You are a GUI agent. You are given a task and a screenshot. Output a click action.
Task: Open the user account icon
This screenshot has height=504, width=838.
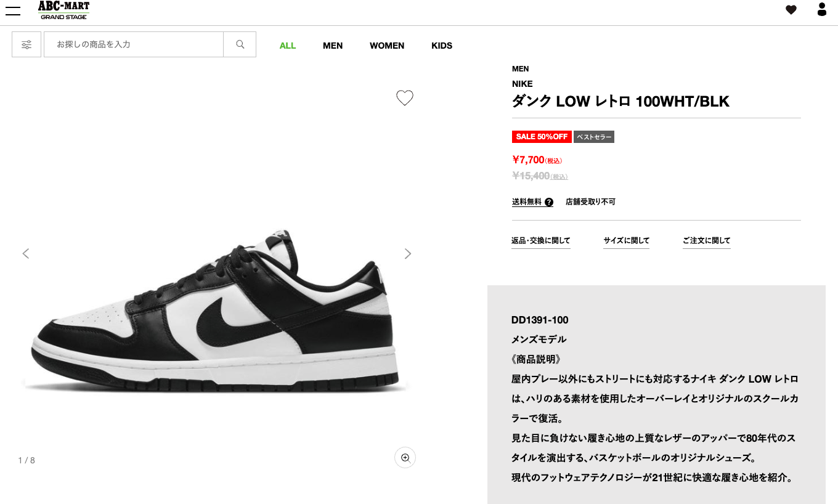821,9
